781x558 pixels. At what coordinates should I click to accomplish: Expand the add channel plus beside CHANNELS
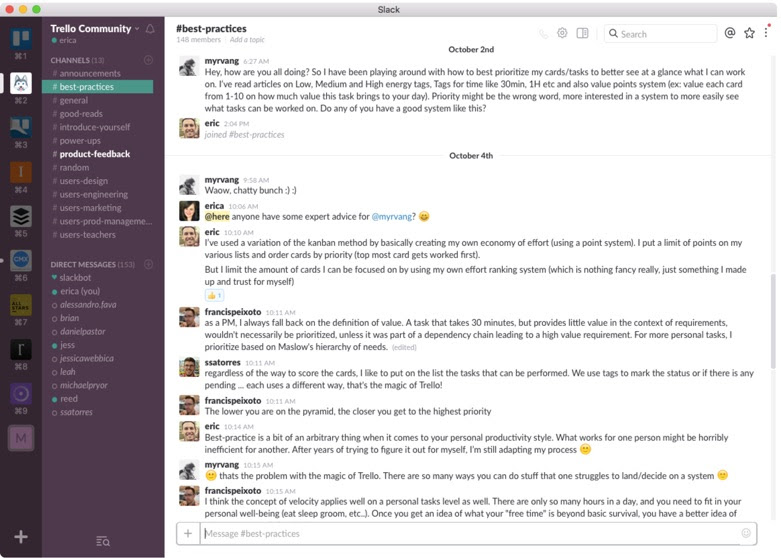pyautogui.click(x=148, y=60)
